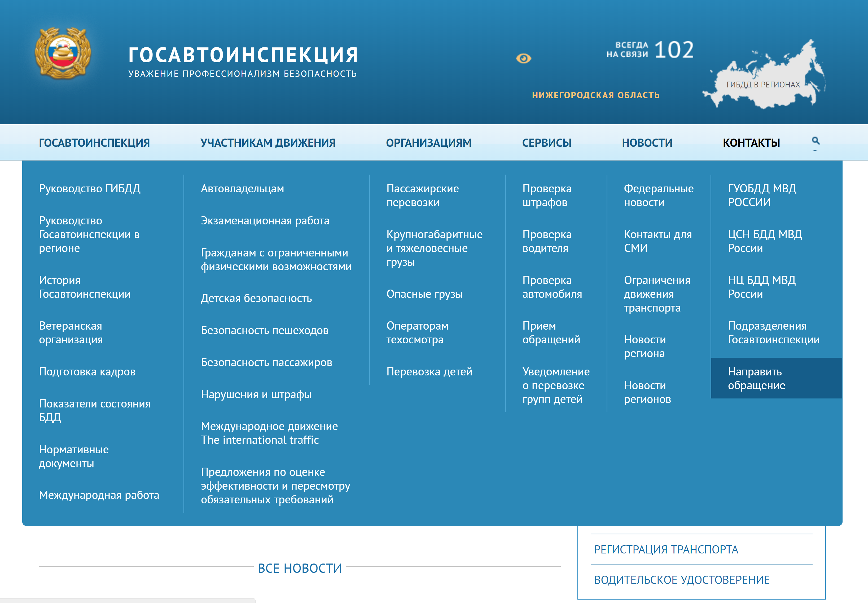Image resolution: width=868 pixels, height=603 pixels.
Task: Open ГУОБДД МВД РОССИИ contacts
Action: [x=762, y=195]
